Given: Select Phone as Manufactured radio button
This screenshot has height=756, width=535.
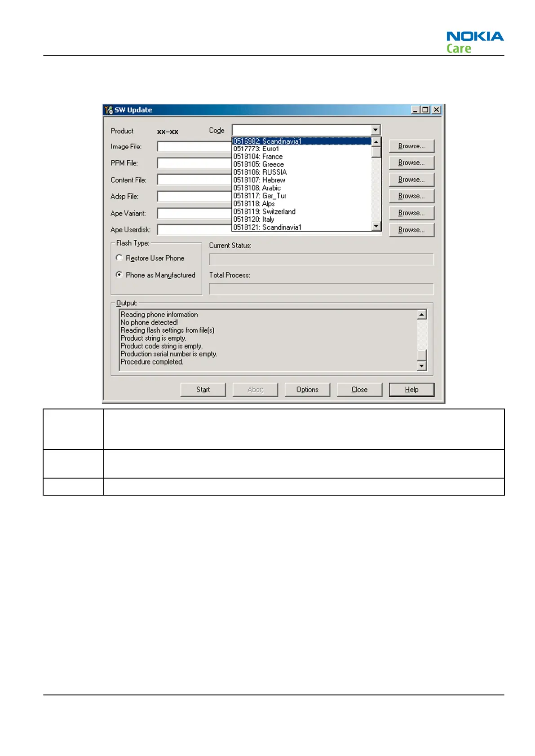Looking at the screenshot, I should [119, 274].
